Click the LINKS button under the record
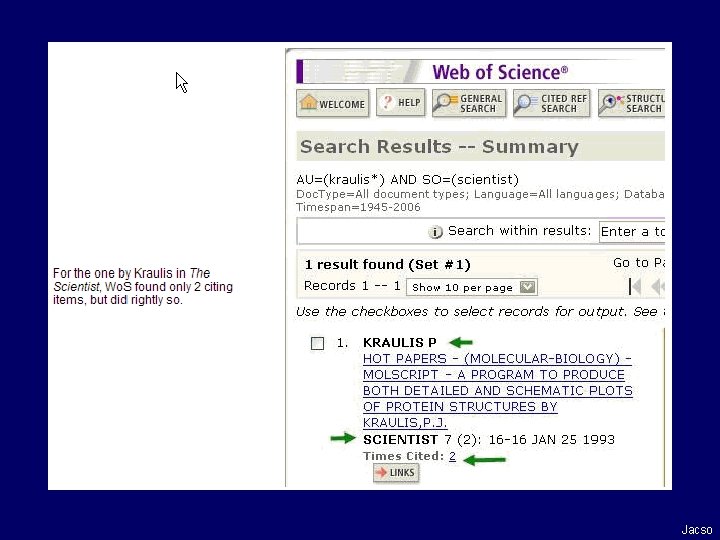This screenshot has height=540, width=720. (x=396, y=472)
